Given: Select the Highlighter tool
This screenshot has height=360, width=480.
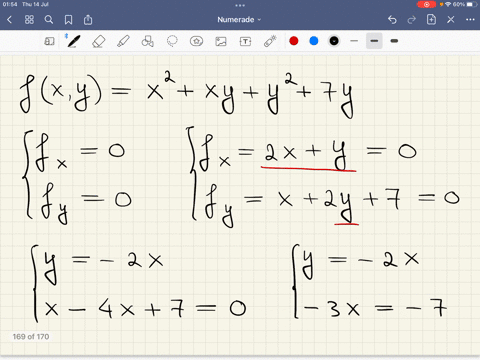Looking at the screenshot, I should pos(123,41).
